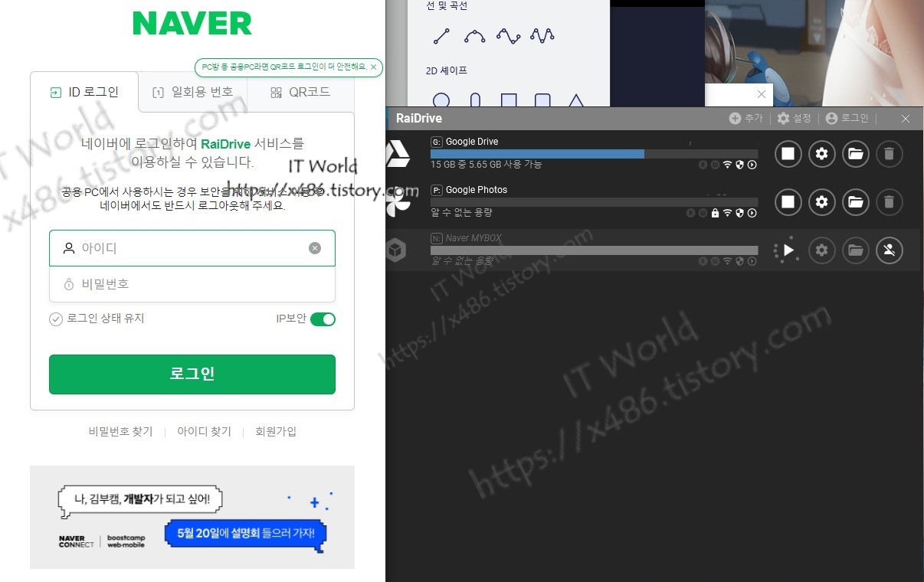The width and height of the screenshot is (924, 582).
Task: Click the 비밀번호 password field
Action: click(x=192, y=284)
